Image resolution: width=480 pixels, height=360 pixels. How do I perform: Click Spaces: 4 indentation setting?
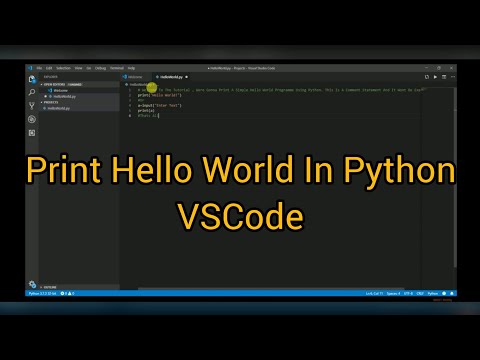coord(393,293)
